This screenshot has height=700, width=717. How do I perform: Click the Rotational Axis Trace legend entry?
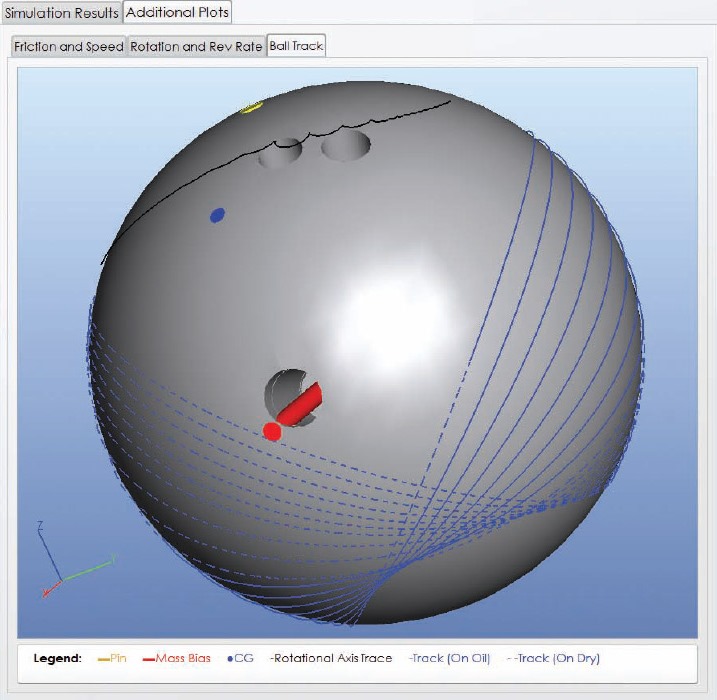(x=333, y=658)
